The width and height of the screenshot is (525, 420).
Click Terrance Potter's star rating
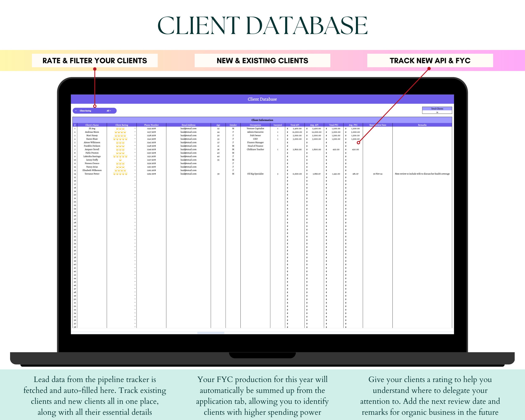pyautogui.click(x=120, y=174)
